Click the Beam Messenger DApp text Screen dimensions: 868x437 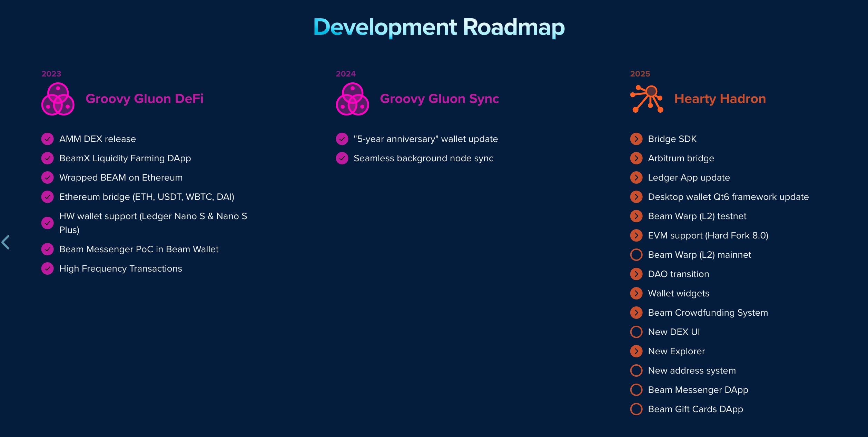[x=698, y=390]
